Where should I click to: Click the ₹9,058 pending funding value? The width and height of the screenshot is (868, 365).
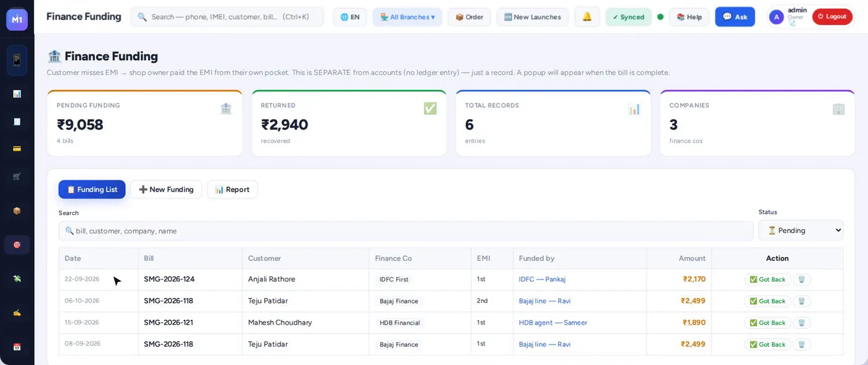80,125
